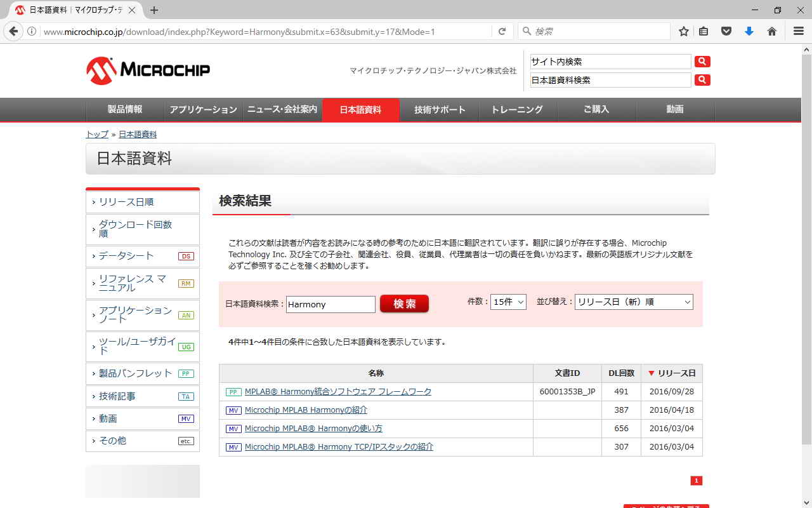Open the bookmarks list icon
The height and width of the screenshot is (508, 812).
[x=704, y=31]
